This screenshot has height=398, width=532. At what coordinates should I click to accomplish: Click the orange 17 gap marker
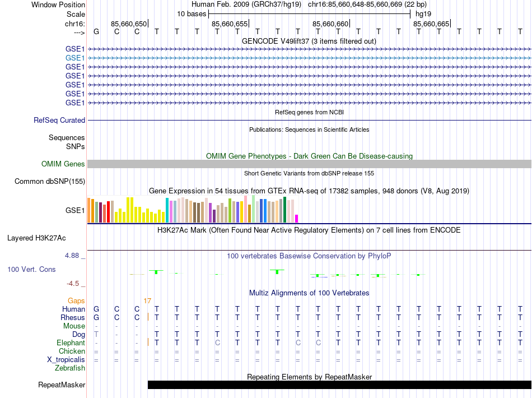[x=147, y=301]
